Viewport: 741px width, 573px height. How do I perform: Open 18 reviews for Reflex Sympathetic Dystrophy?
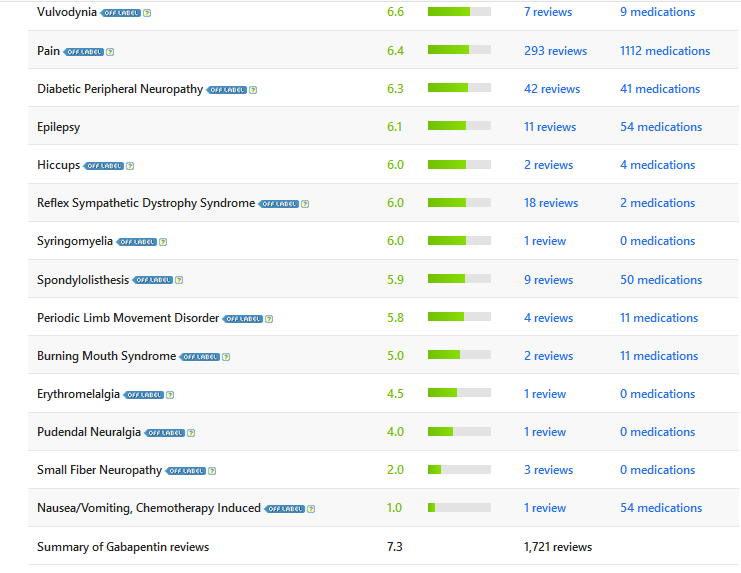click(550, 203)
